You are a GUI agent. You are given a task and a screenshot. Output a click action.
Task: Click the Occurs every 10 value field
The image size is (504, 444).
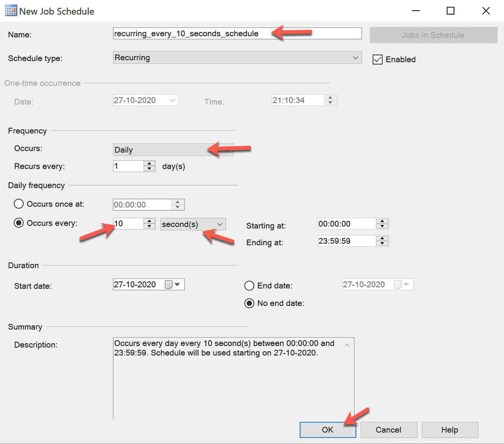(128, 224)
